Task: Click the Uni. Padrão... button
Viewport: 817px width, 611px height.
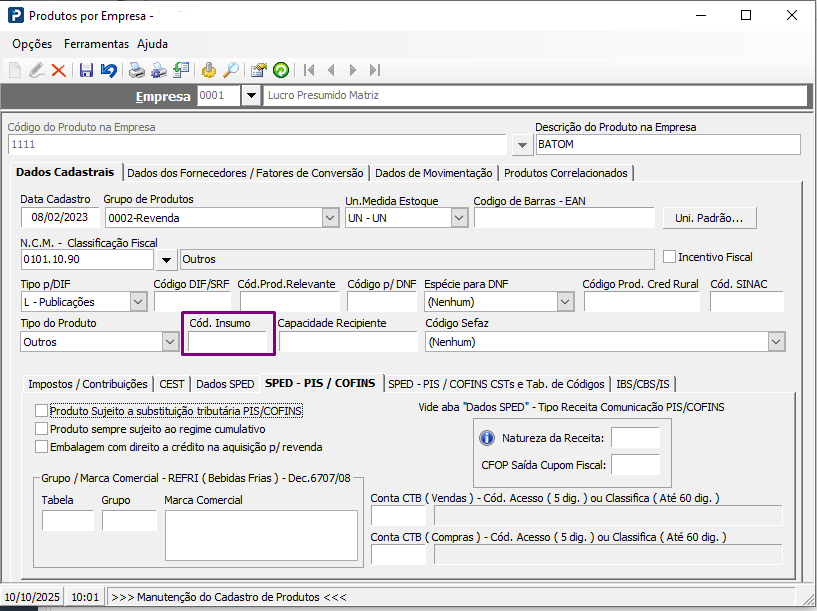Action: (709, 218)
